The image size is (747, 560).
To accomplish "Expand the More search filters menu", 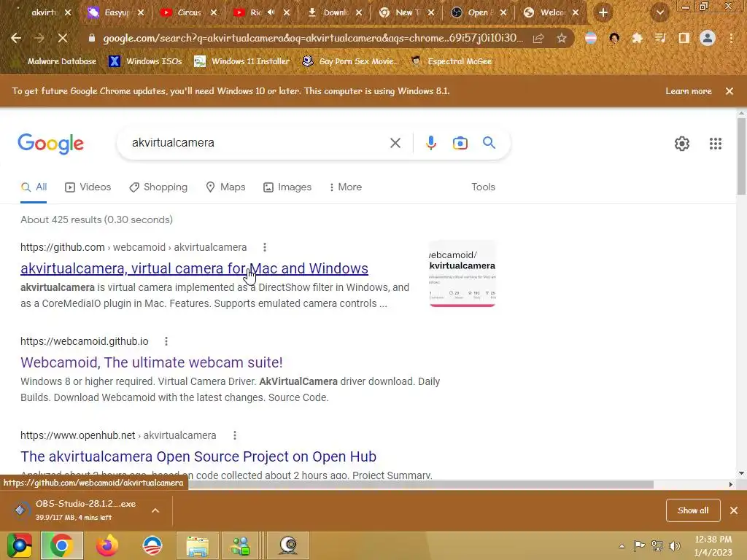I will click(x=345, y=187).
